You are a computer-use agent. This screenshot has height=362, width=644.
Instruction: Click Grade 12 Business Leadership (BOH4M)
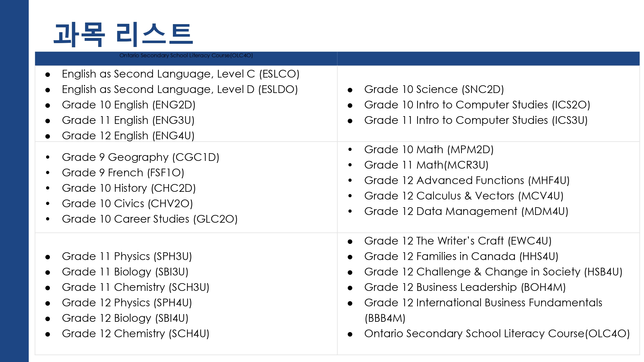[x=465, y=287]
